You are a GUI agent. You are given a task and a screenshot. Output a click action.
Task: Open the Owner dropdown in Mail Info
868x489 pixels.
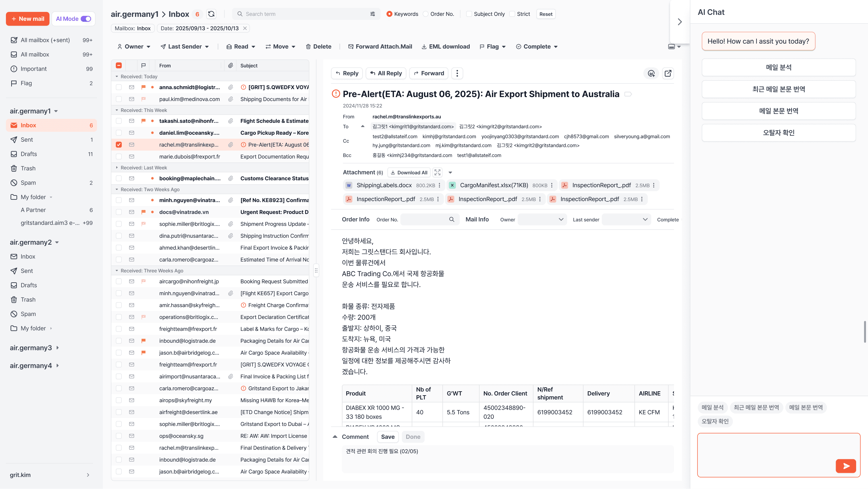[542, 220]
